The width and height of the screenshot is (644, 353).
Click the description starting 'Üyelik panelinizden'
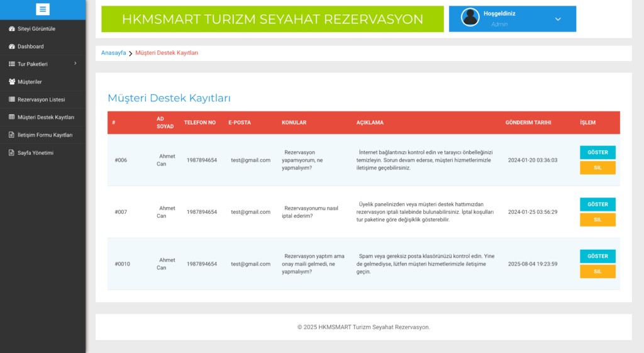click(x=425, y=212)
